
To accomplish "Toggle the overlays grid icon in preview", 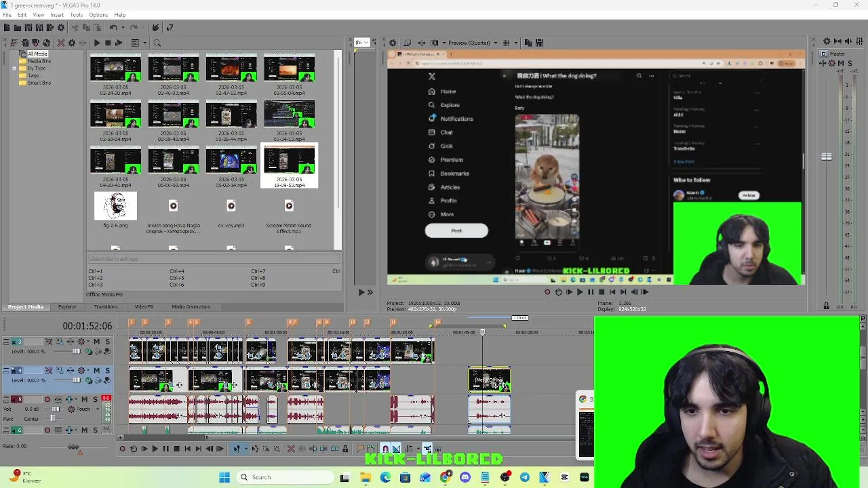I will coord(506,43).
